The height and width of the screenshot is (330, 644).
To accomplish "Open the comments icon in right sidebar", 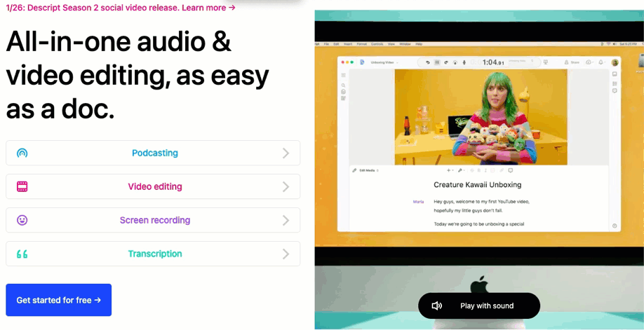I will point(615,90).
